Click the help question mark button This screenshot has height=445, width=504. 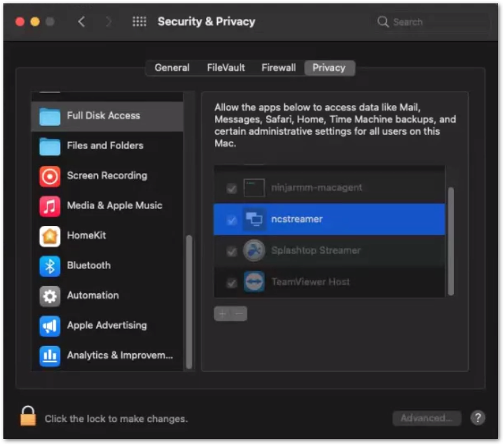pyautogui.click(x=478, y=418)
